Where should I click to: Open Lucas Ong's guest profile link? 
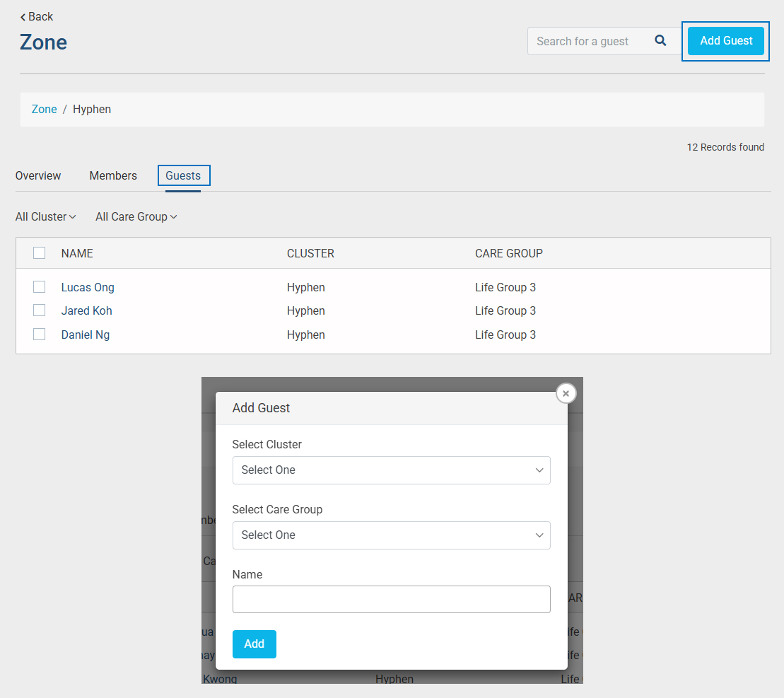[88, 287]
